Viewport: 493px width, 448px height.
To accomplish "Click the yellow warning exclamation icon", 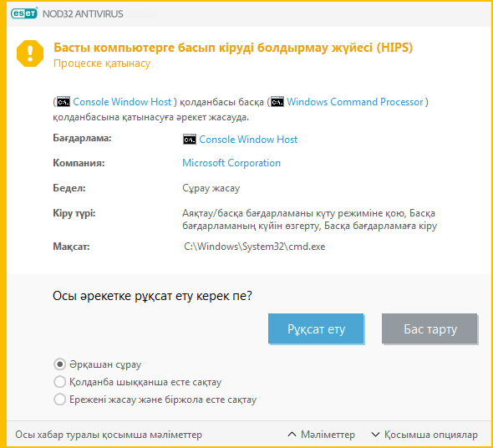I will tap(30, 53).
